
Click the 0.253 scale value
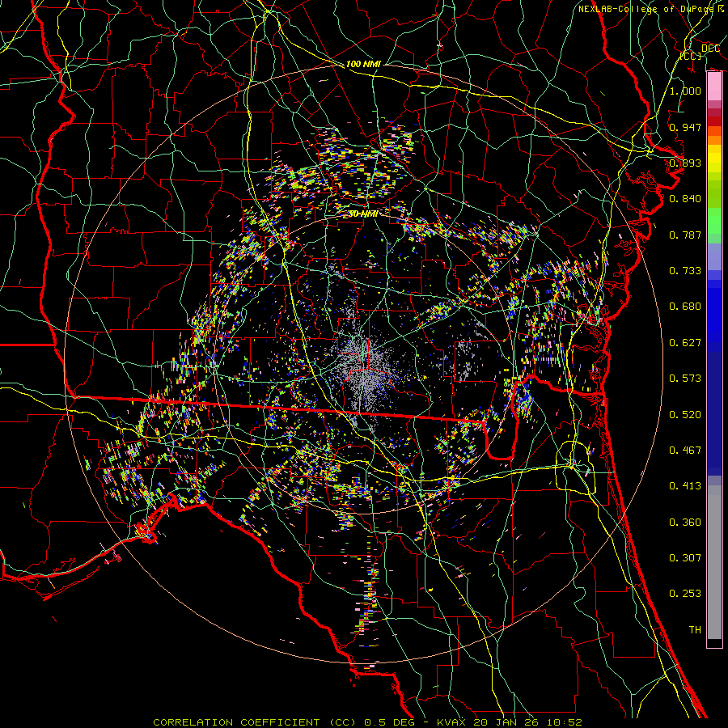click(685, 593)
